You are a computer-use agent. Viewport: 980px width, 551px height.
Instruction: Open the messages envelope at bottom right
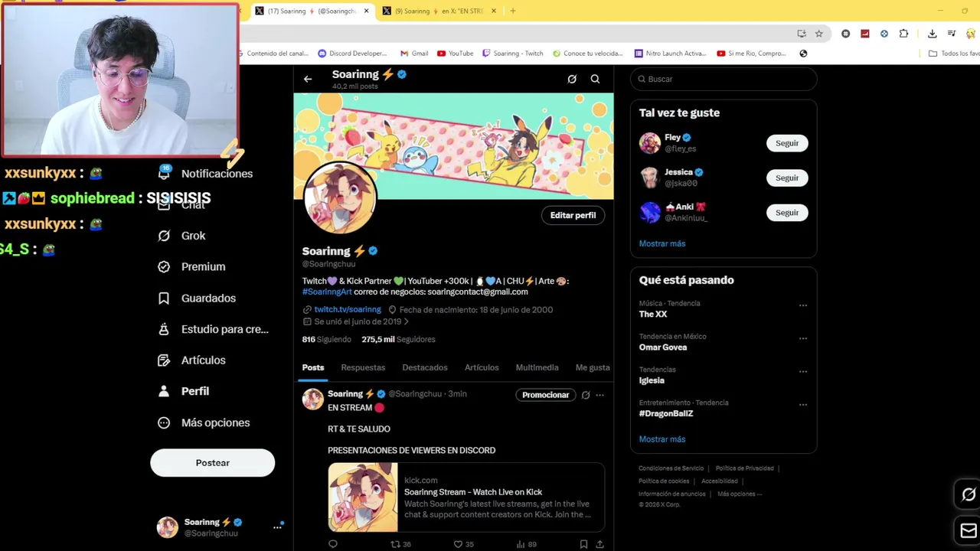click(968, 530)
